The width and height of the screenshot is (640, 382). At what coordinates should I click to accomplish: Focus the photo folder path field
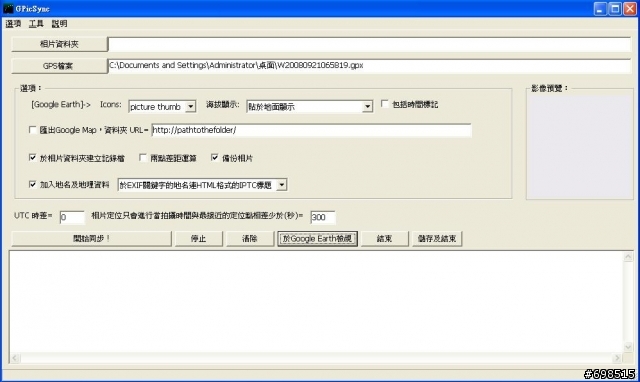pos(369,44)
